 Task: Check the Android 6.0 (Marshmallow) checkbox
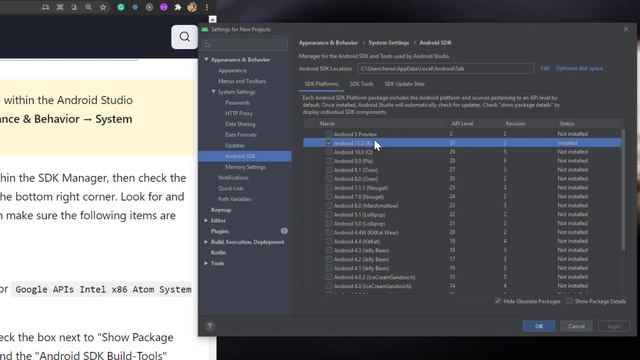coord(329,206)
